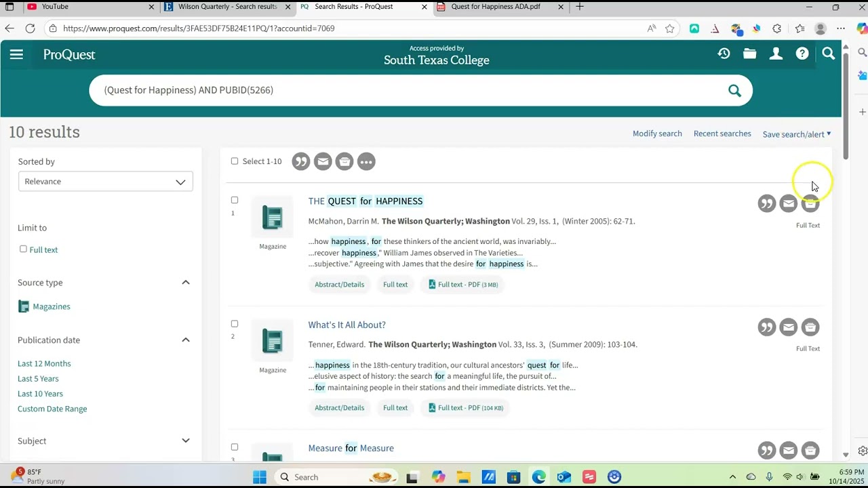This screenshot has width=868, height=488.
Task: Click the page vertical scrollbar thumb
Action: [x=846, y=105]
